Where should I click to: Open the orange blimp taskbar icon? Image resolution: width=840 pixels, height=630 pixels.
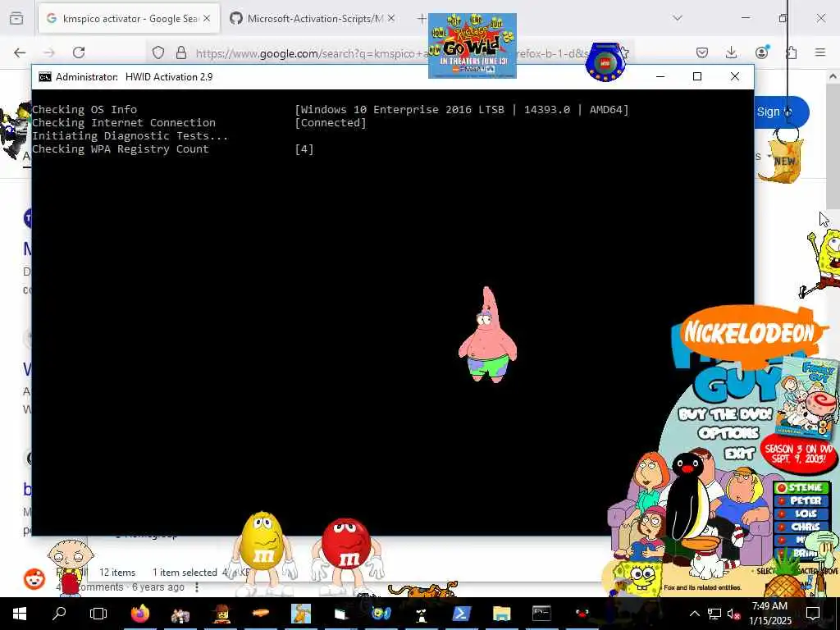point(261,614)
